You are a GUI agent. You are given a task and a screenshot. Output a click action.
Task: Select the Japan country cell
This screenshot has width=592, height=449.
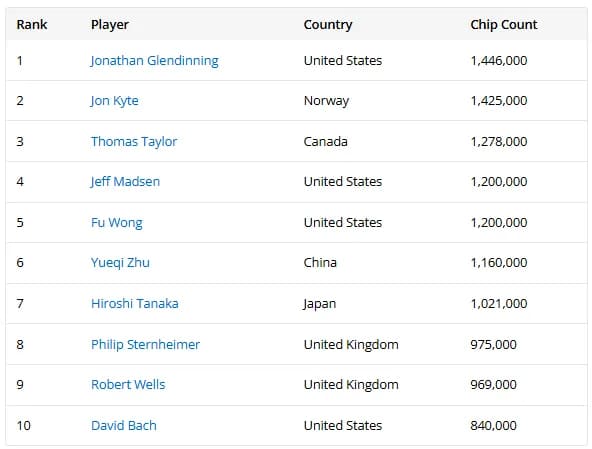[x=320, y=304]
